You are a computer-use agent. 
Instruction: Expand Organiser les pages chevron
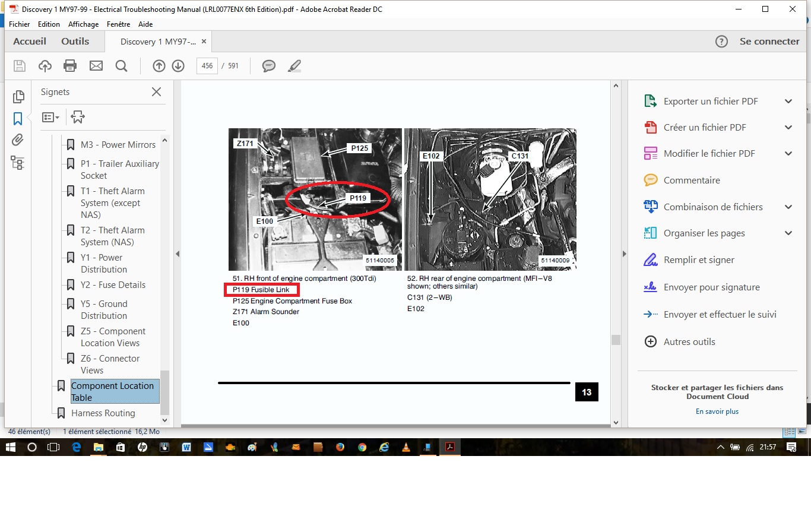point(788,233)
